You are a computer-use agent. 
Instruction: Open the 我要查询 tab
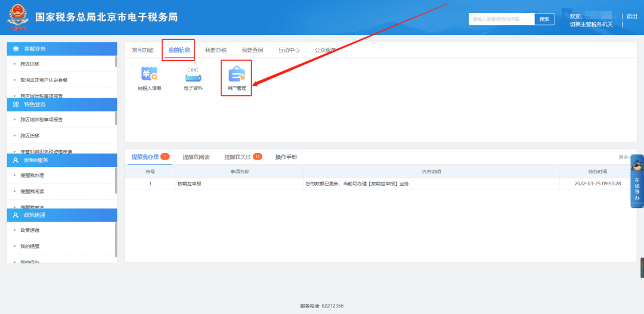tap(252, 50)
